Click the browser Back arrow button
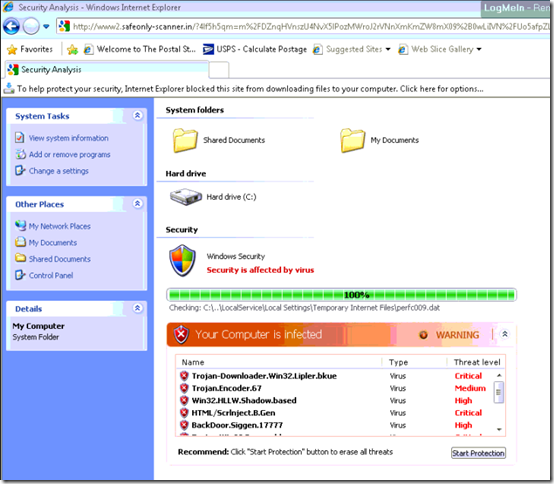The image size is (554, 484). click(12, 26)
